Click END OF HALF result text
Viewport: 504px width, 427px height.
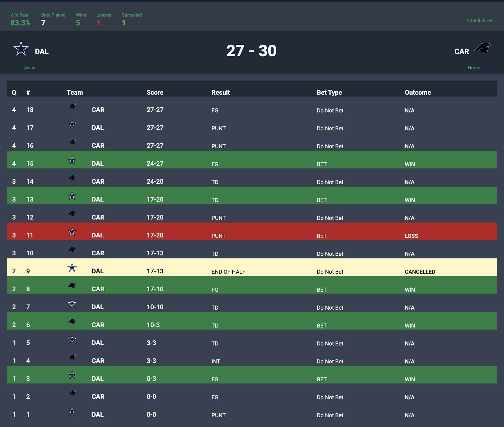pos(228,272)
